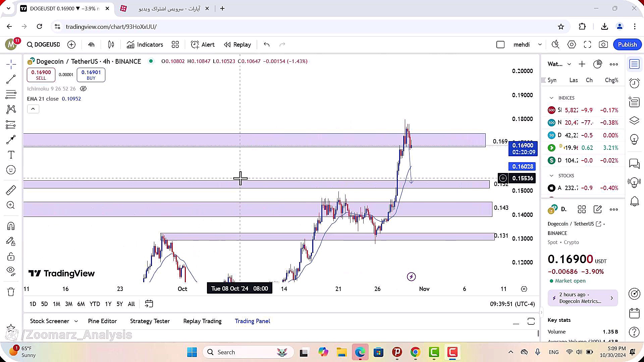The image size is (644, 362).
Task: Open the Fibonacci retracement tools
Action: tap(11, 95)
